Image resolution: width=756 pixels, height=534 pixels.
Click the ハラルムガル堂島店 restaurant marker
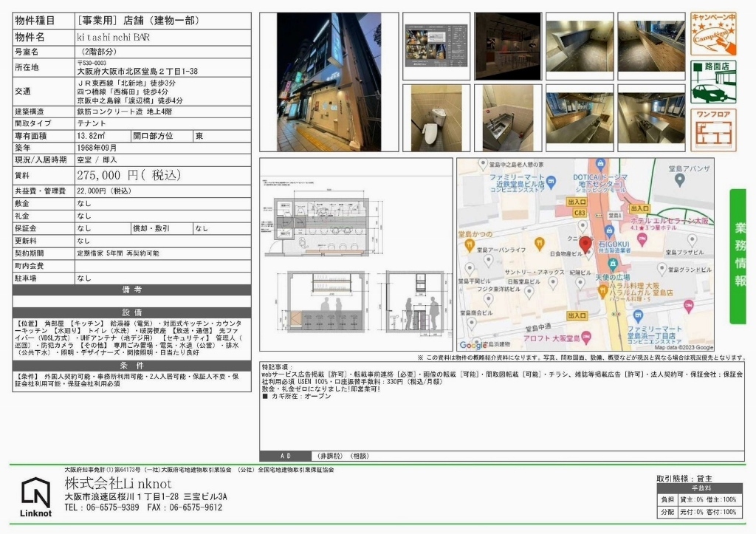point(602,291)
